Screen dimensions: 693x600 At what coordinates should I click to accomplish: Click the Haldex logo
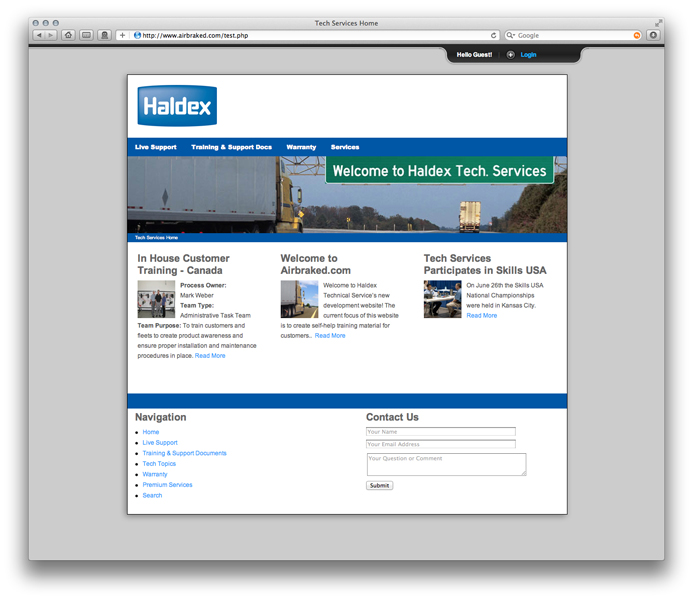click(177, 106)
